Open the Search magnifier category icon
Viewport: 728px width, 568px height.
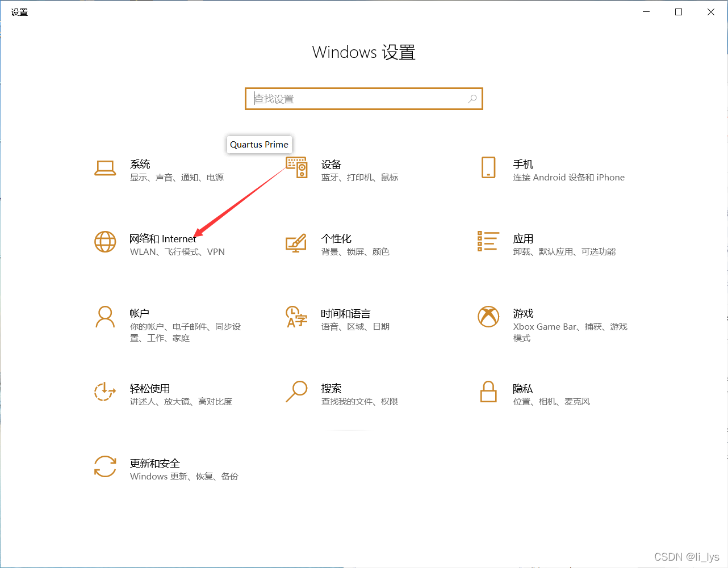[296, 392]
